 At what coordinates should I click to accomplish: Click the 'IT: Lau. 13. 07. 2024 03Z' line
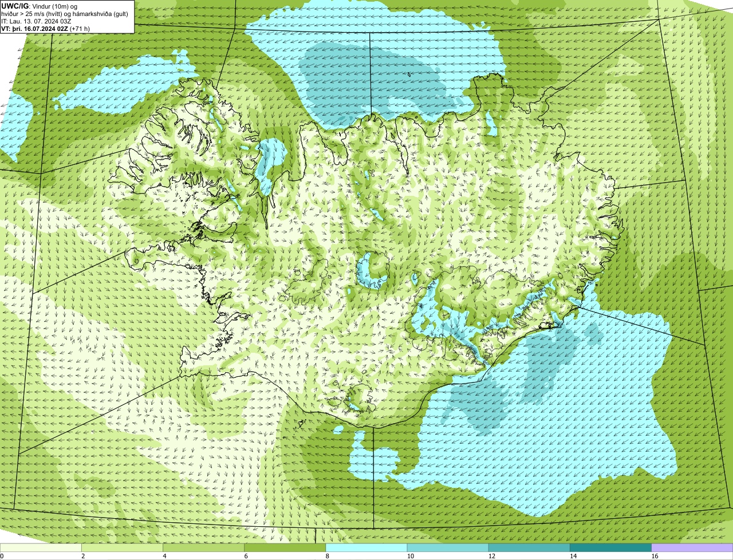tap(37, 21)
